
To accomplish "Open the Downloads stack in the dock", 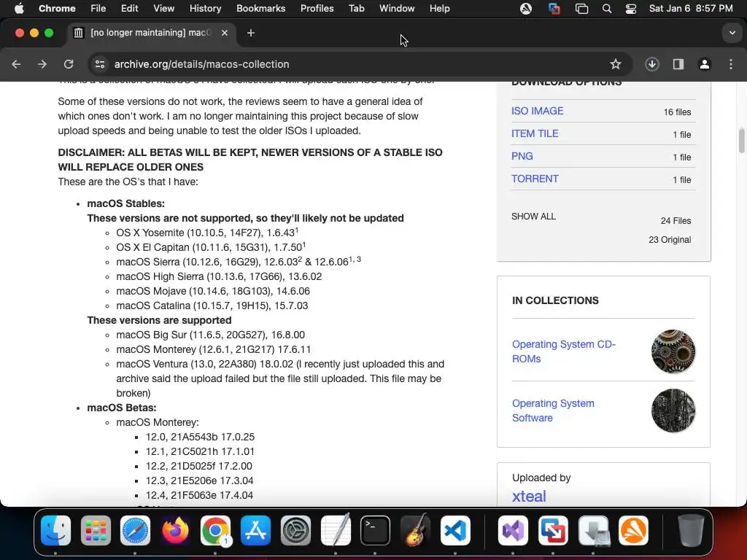I will (x=593, y=530).
